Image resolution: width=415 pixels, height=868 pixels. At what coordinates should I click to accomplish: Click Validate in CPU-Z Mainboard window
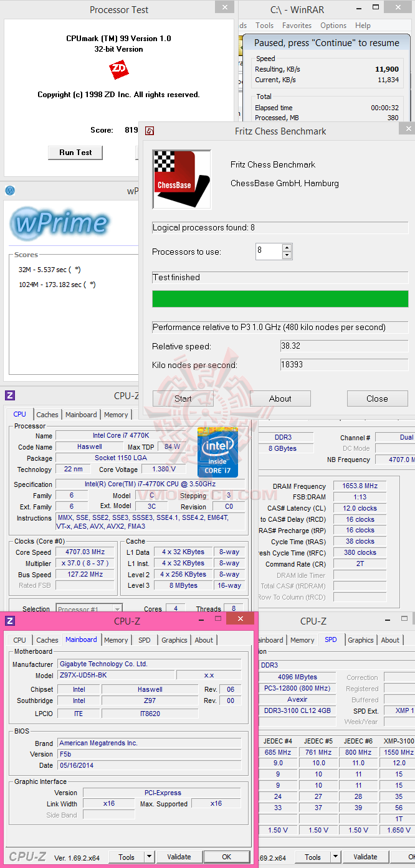coord(179,857)
